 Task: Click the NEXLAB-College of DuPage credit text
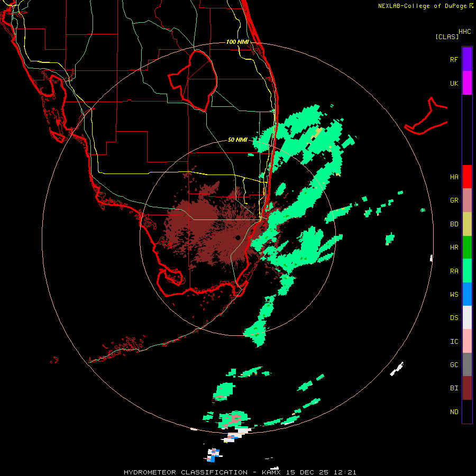click(422, 6)
